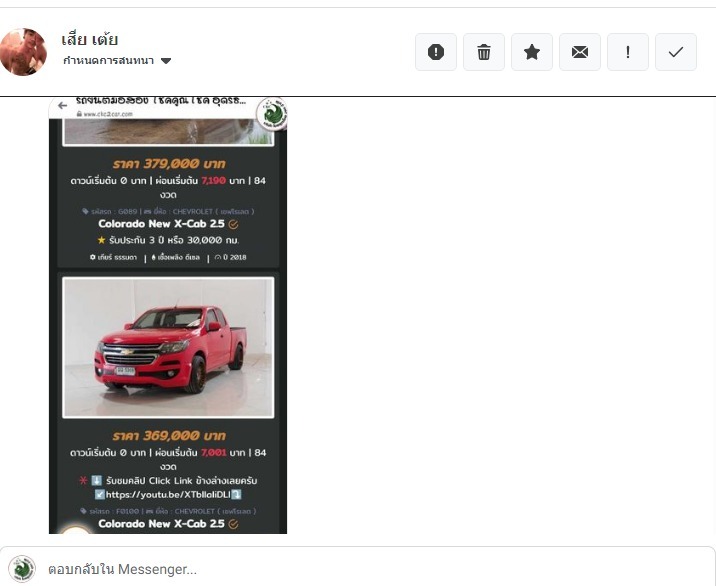Flag conversation with exclamation mark icon
This screenshot has width=716, height=586.
pos(627,52)
